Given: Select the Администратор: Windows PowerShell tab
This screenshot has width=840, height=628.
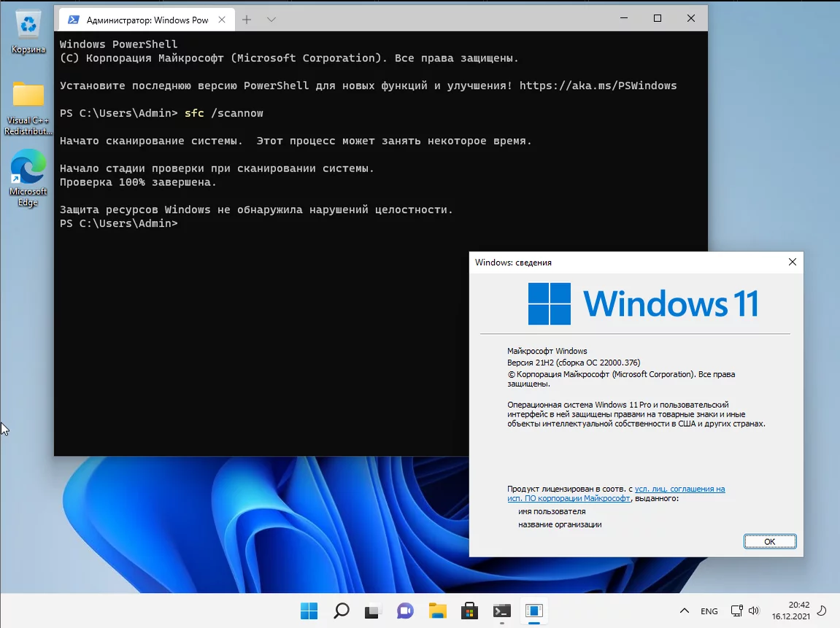Looking at the screenshot, I should 147,20.
